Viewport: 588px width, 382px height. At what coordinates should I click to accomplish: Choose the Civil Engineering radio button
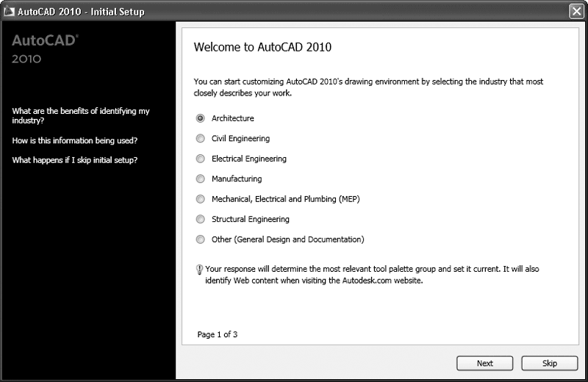201,138
